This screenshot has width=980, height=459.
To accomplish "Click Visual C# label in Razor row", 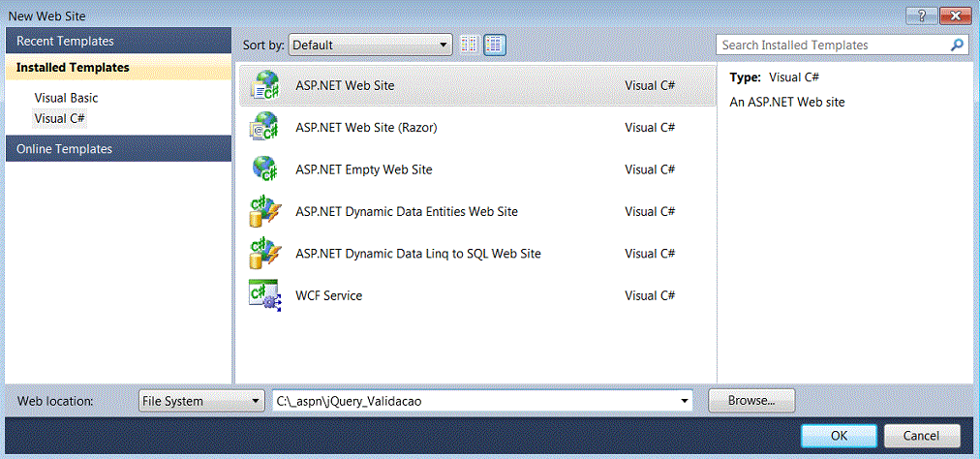I will pyautogui.click(x=650, y=128).
